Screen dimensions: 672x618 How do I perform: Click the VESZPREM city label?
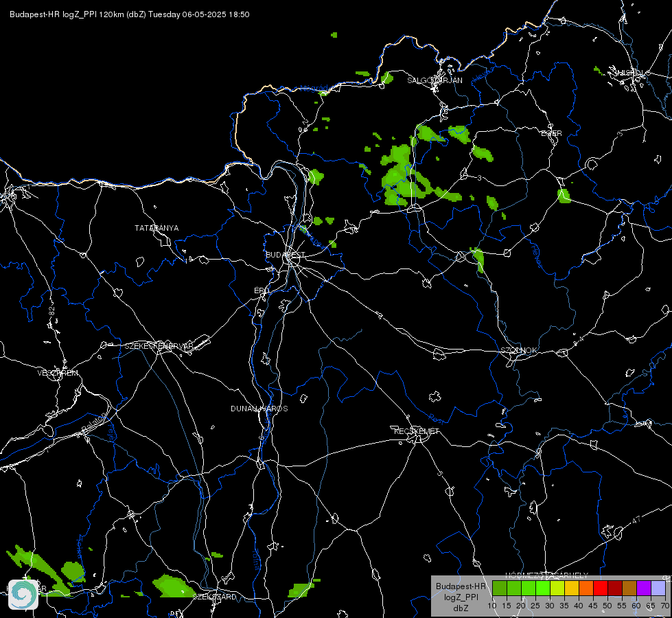tap(58, 373)
